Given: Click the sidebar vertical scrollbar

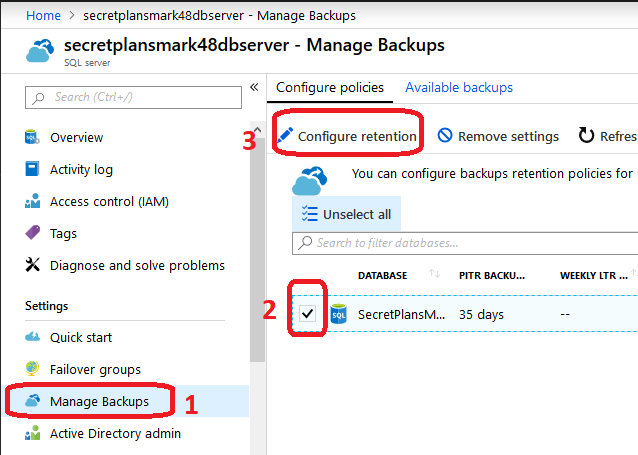Looking at the screenshot, I should point(257,249).
